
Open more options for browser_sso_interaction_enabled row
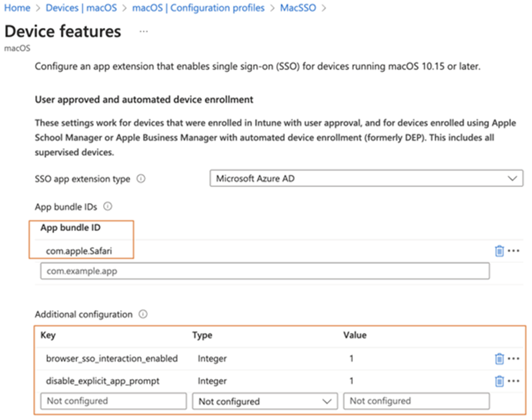tap(513, 359)
